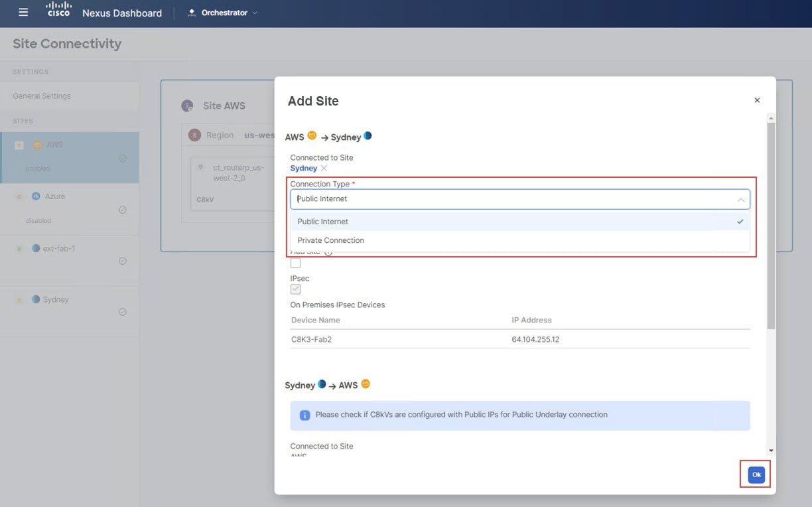
Task: Click the Nexus Dashboard title text
Action: click(x=122, y=13)
